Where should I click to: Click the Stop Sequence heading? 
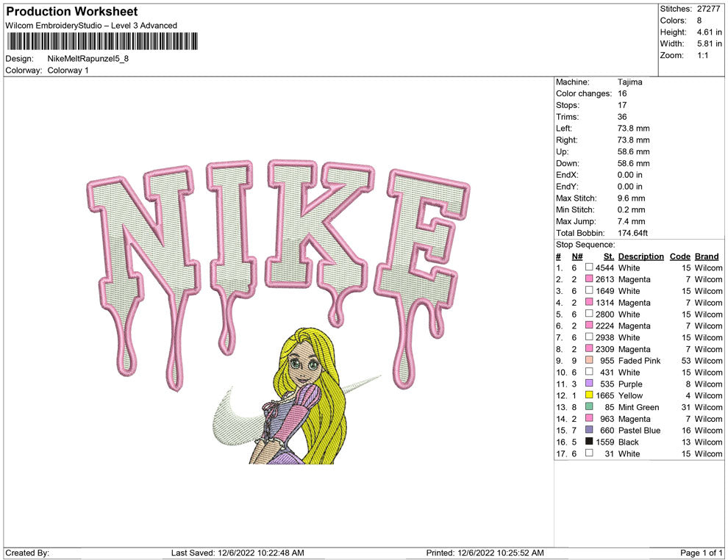(585, 245)
